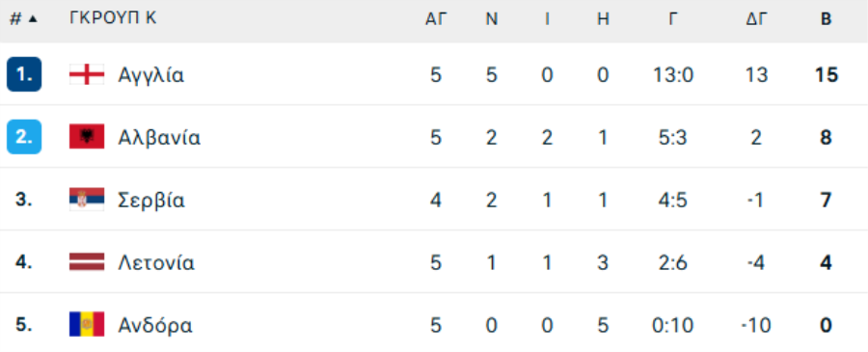Open the Ανδόρα team link

(155, 325)
